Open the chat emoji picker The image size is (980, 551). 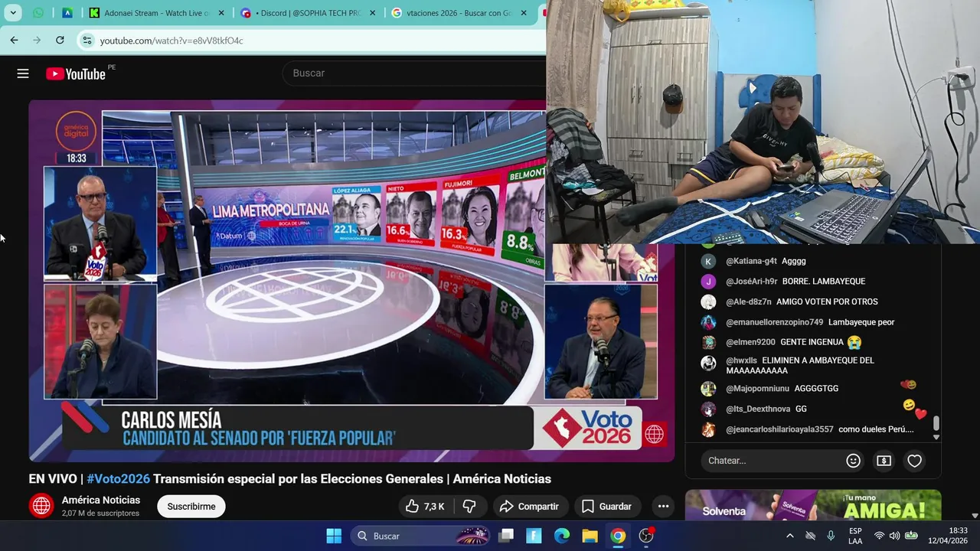[x=853, y=461]
